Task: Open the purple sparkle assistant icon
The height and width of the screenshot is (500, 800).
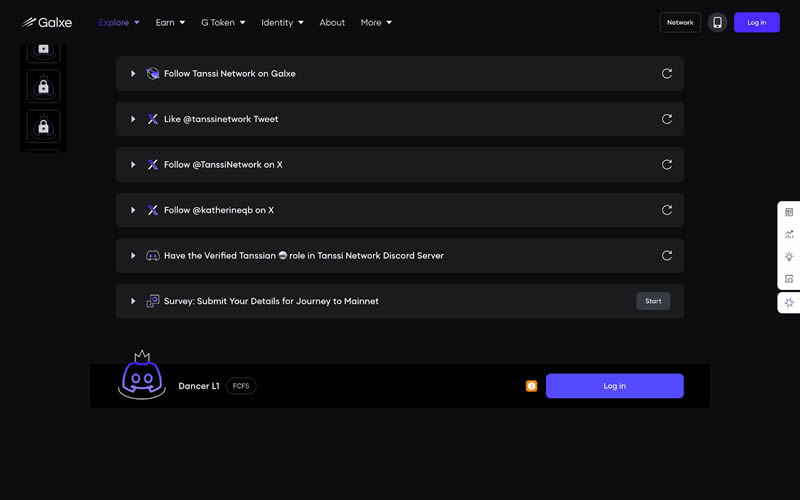Action: tap(789, 302)
